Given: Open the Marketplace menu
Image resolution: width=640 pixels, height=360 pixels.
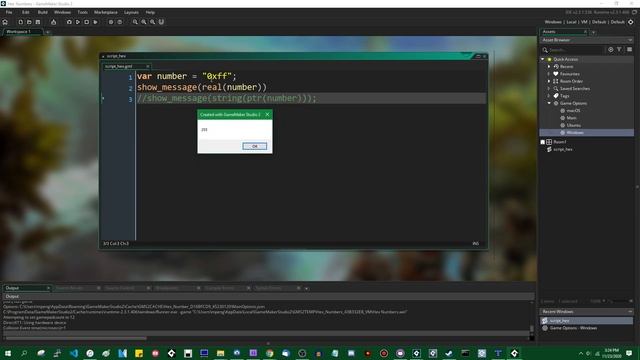Looking at the screenshot, I should (x=106, y=12).
